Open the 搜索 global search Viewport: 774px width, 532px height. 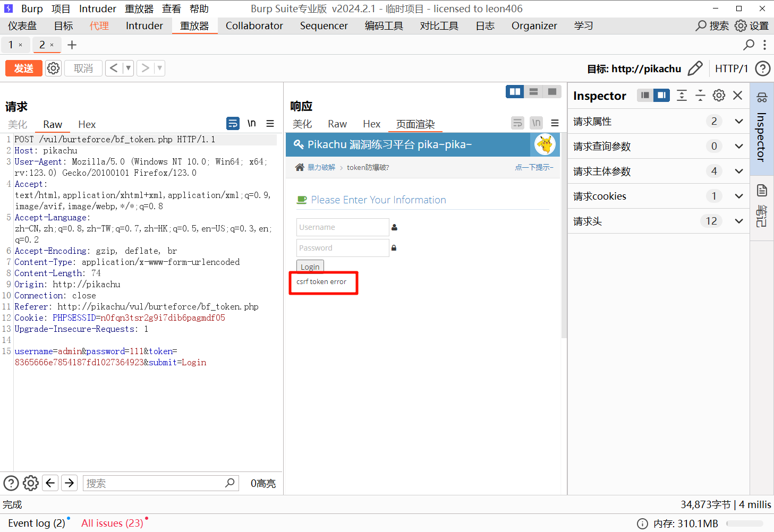pos(712,25)
